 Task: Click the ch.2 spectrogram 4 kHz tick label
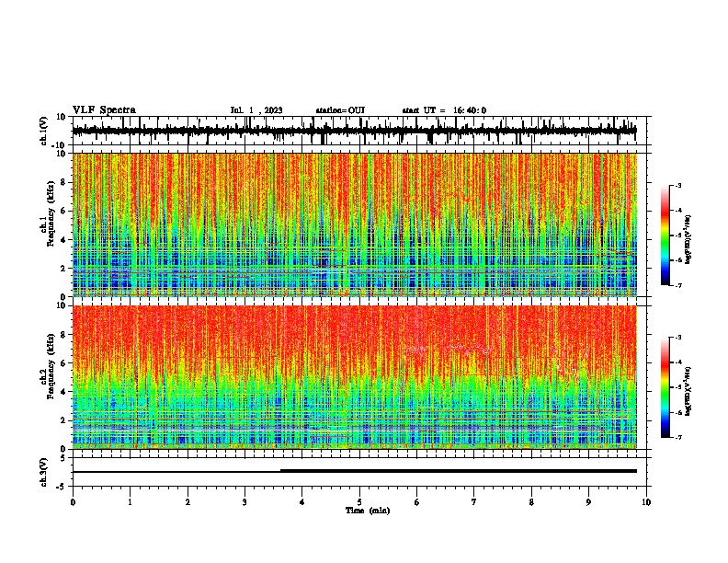pyautogui.click(x=63, y=392)
